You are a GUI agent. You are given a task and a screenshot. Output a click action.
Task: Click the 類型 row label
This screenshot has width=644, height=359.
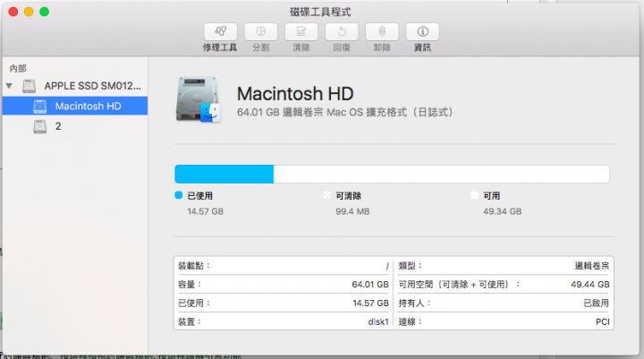[410, 266]
